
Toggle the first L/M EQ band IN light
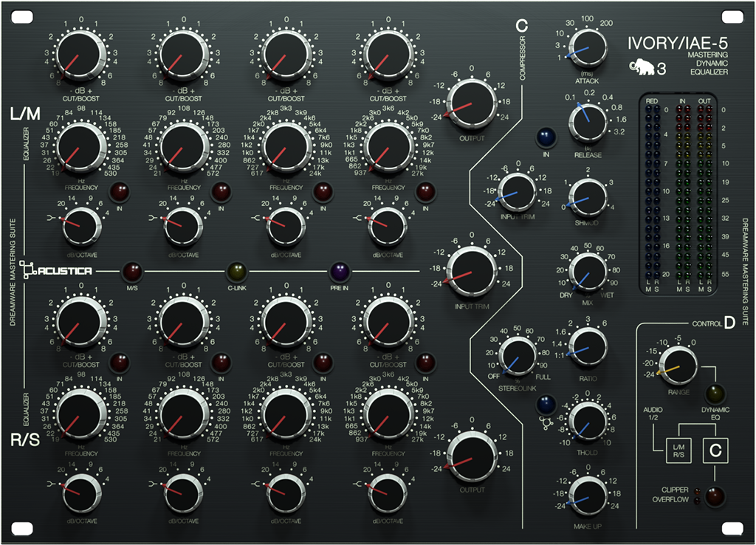(121, 193)
